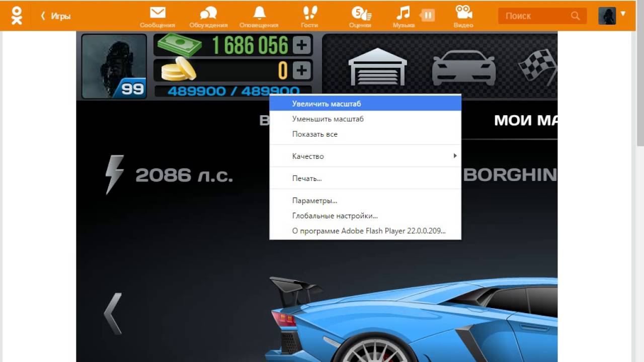
Task: Expand the Качество submenu
Action: pos(366,156)
